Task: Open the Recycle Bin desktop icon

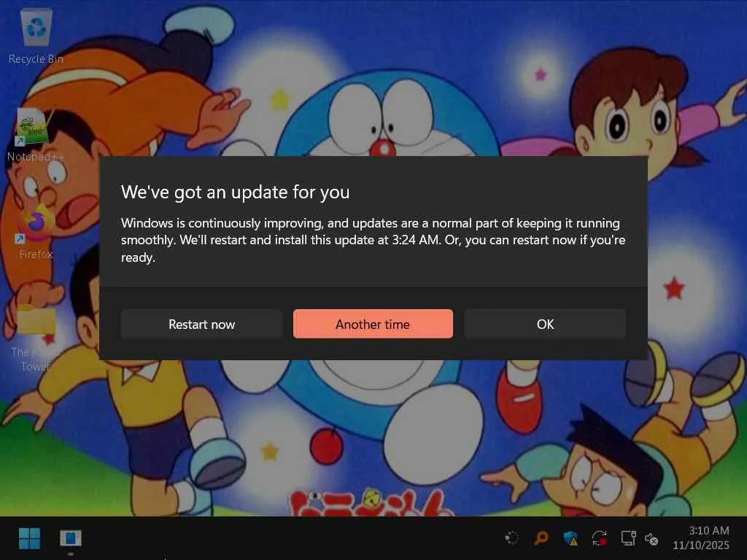Action: 36,36
